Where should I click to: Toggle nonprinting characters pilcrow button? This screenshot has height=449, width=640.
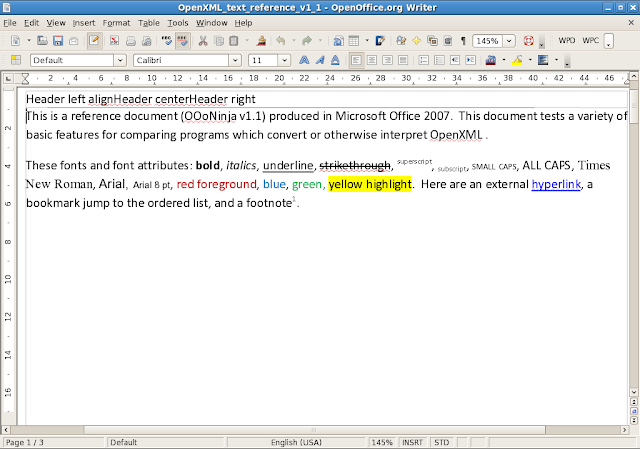(x=462, y=41)
